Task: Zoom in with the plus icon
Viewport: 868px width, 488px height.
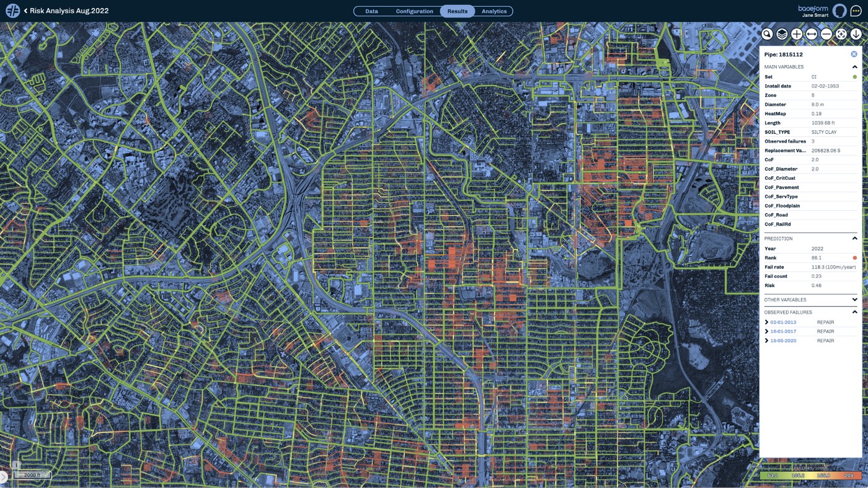Action: pyautogui.click(x=797, y=35)
